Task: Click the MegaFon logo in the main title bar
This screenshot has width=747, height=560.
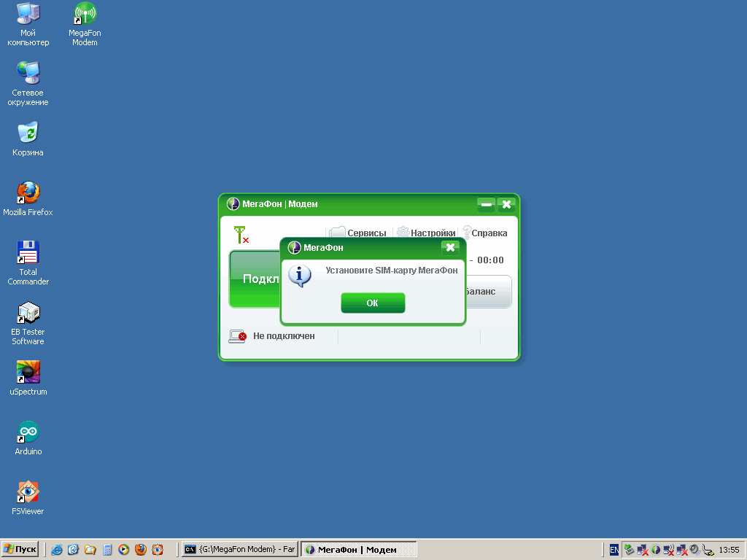Action: 233,204
